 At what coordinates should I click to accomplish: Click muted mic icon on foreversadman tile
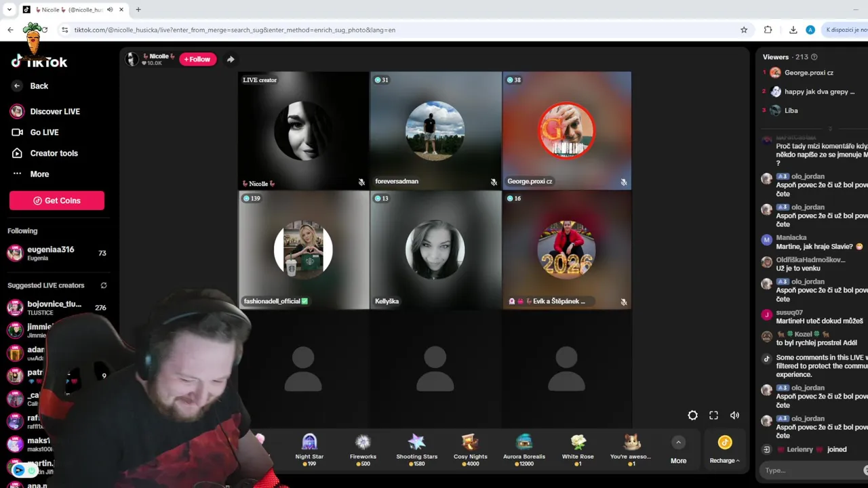pos(494,182)
